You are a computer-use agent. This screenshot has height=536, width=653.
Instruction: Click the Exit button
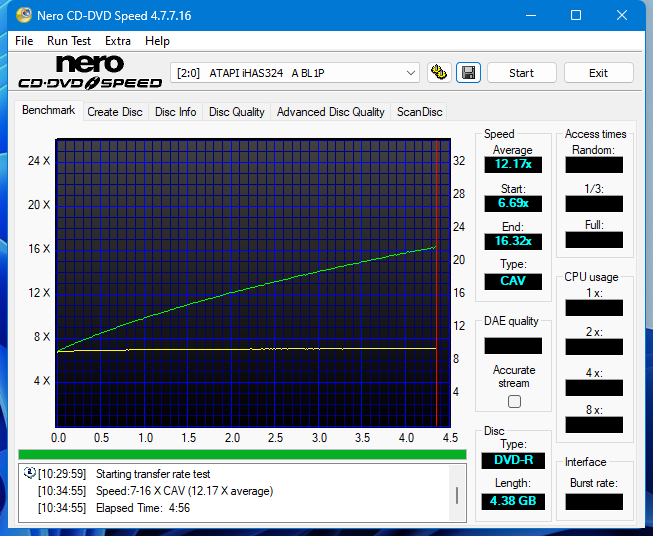click(598, 73)
